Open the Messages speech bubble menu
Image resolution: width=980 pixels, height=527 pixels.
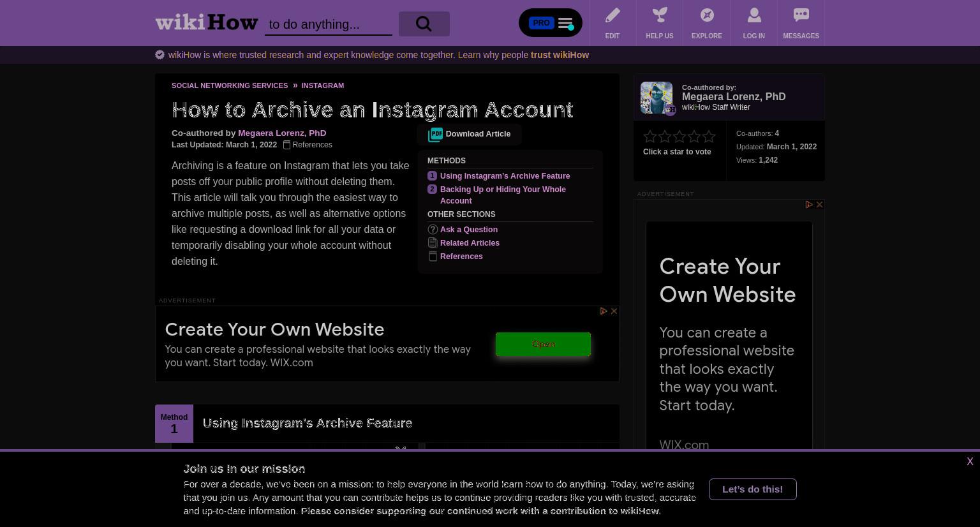point(801,23)
